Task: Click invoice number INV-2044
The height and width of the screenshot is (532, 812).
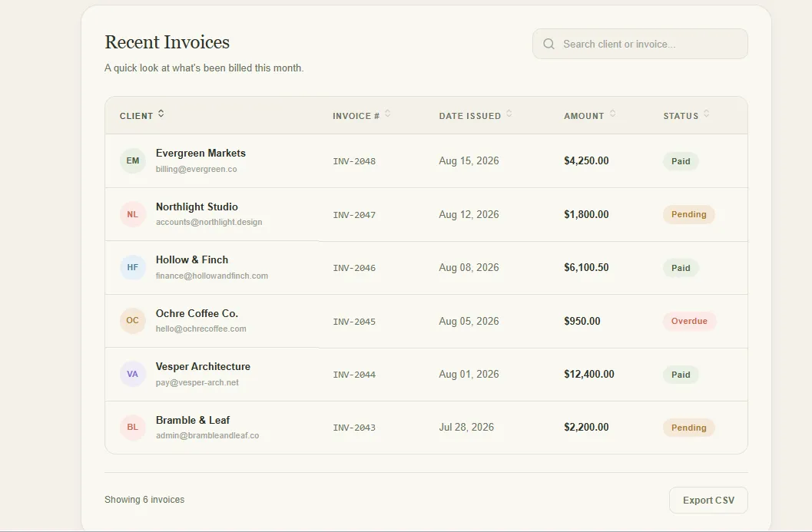Action: click(x=354, y=375)
